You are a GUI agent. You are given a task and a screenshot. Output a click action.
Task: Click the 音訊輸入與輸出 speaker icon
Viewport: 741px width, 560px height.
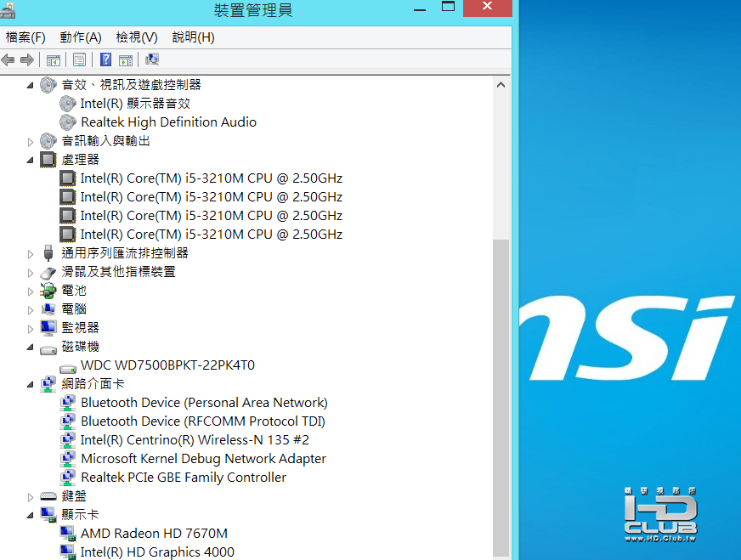click(x=48, y=141)
